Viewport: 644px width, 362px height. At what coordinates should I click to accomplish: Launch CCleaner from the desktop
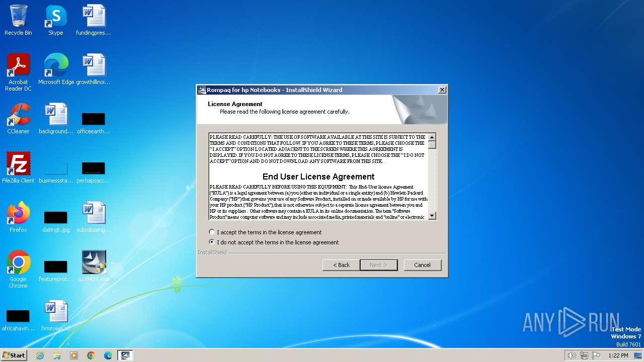(18, 118)
